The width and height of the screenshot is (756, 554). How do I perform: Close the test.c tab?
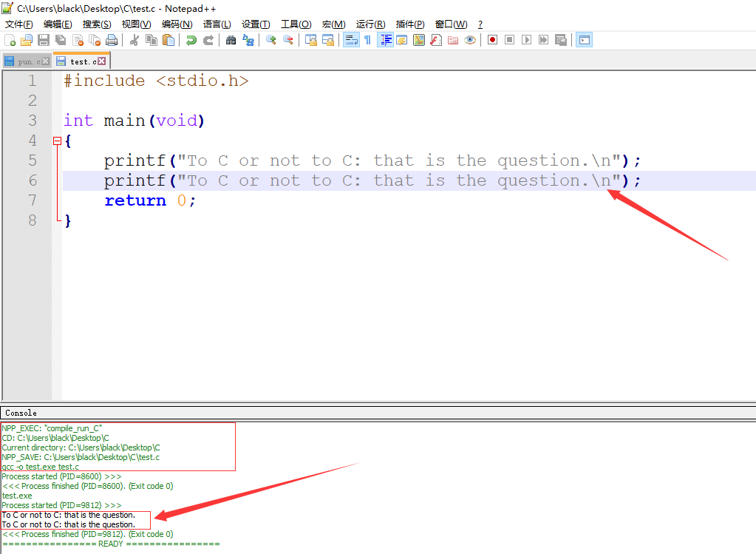pos(102,61)
